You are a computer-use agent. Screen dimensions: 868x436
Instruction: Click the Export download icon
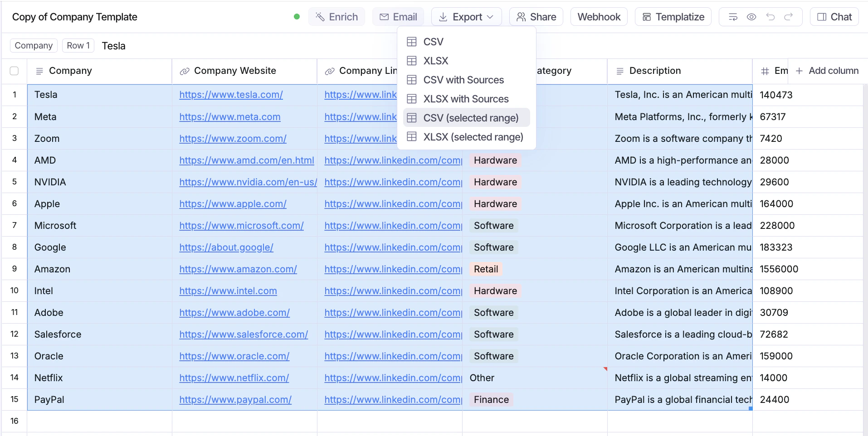click(x=443, y=17)
